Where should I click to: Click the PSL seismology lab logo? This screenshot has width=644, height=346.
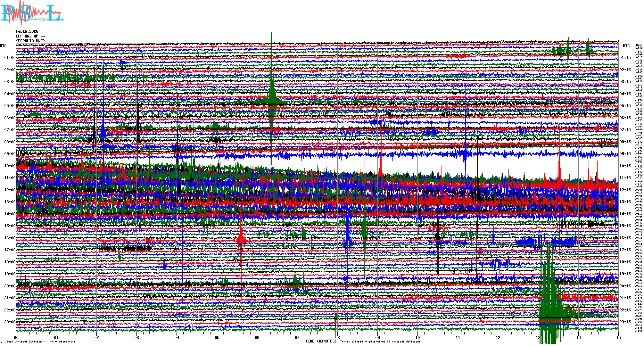coord(32,13)
